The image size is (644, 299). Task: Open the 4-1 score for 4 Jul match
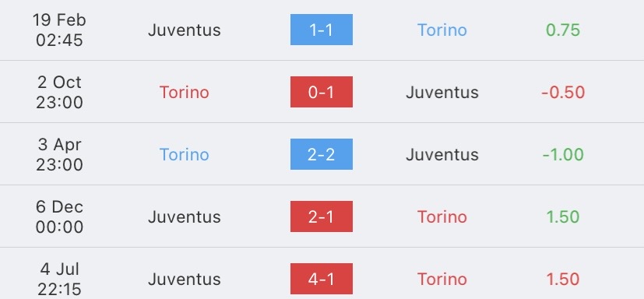(321, 279)
